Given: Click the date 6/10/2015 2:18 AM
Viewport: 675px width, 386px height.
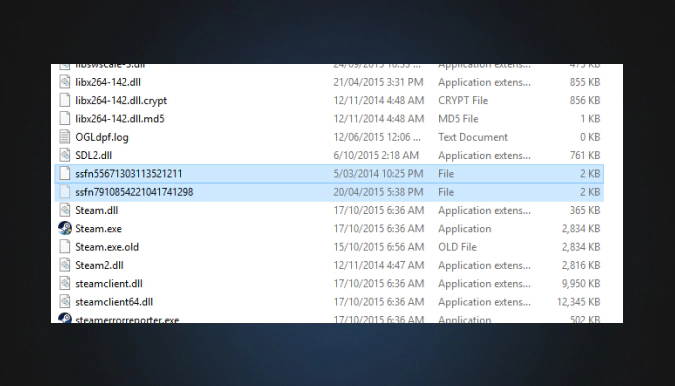Looking at the screenshot, I should tap(376, 155).
